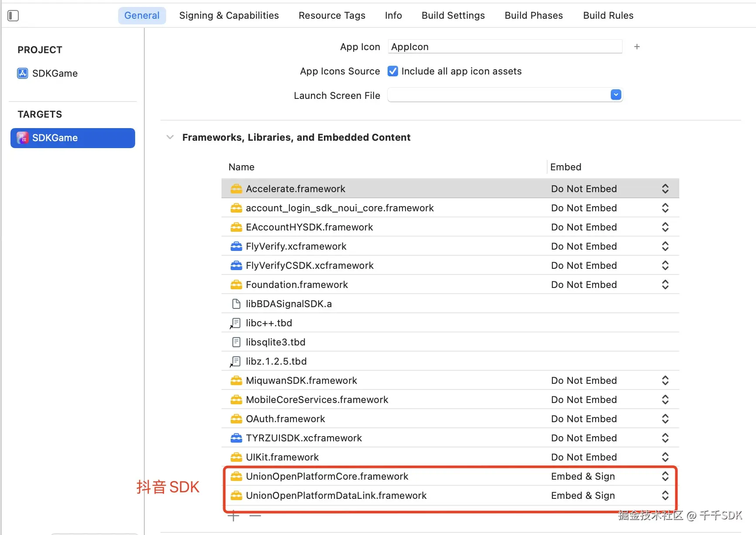Click the EAccountHYSDK.framework icon

click(x=236, y=227)
